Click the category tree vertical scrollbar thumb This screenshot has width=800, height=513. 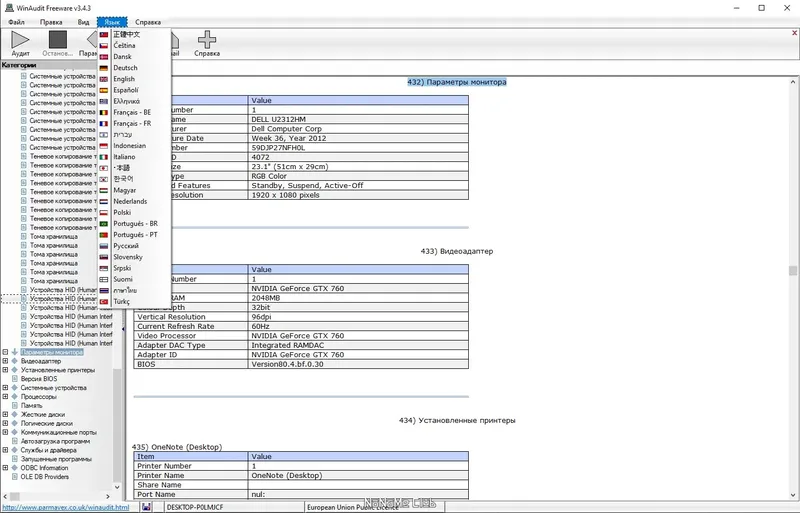click(x=117, y=424)
